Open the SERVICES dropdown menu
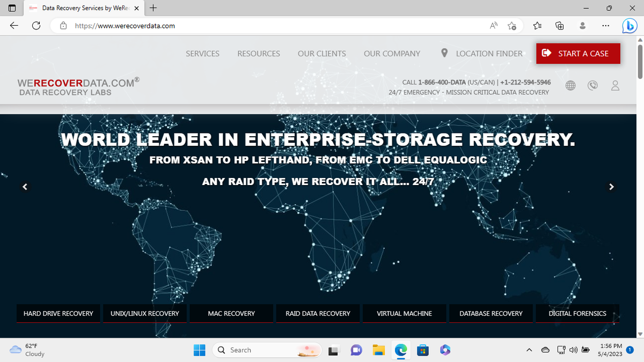 click(x=202, y=53)
